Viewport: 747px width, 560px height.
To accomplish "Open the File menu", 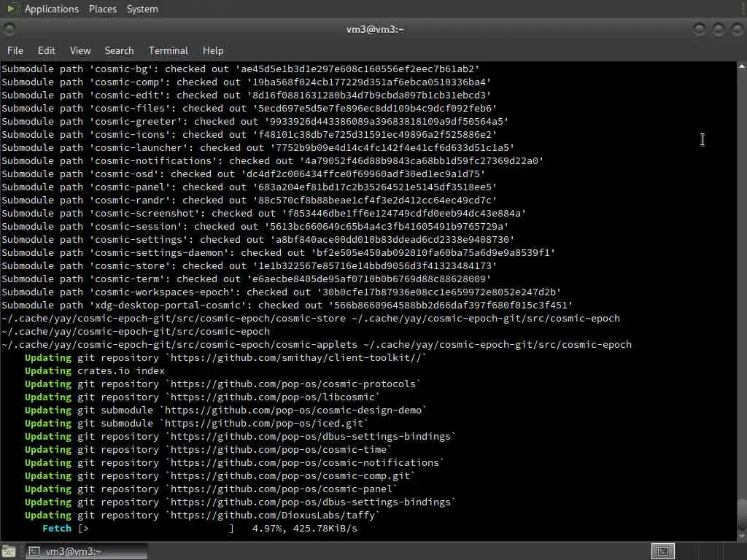I will tap(15, 50).
